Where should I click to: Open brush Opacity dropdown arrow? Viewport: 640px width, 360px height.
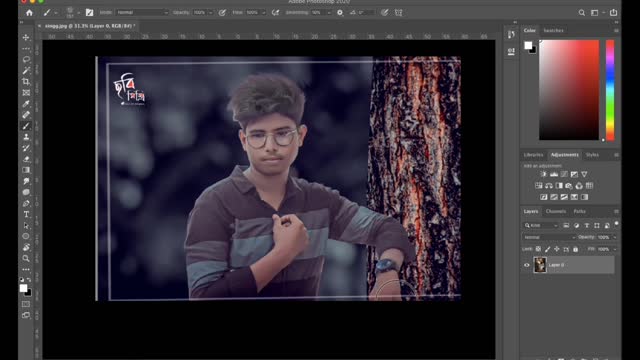[211, 13]
